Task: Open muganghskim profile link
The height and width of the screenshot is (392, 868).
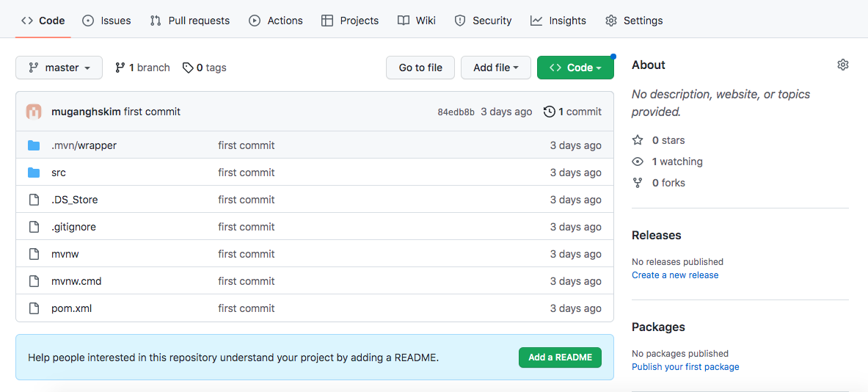Action: pyautogui.click(x=87, y=112)
